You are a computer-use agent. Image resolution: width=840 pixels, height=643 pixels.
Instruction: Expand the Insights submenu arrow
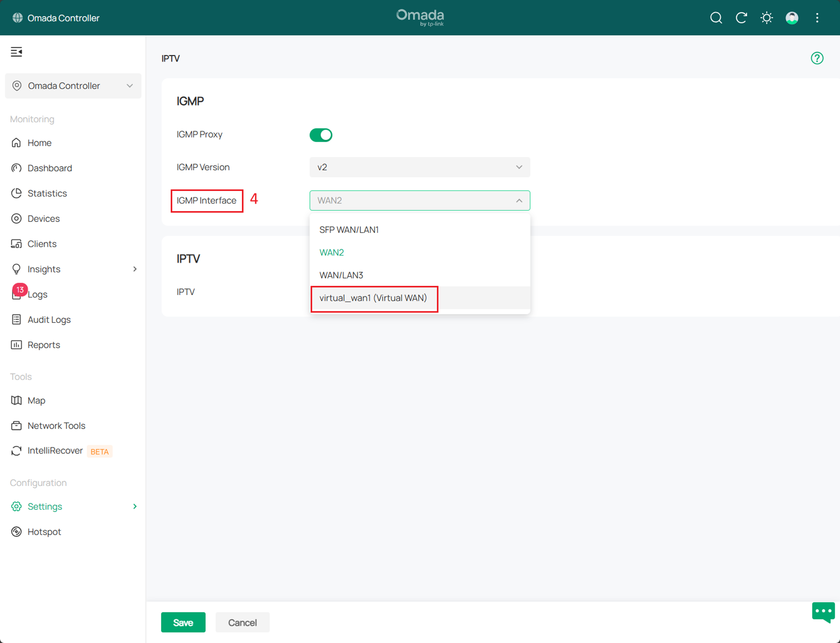135,269
